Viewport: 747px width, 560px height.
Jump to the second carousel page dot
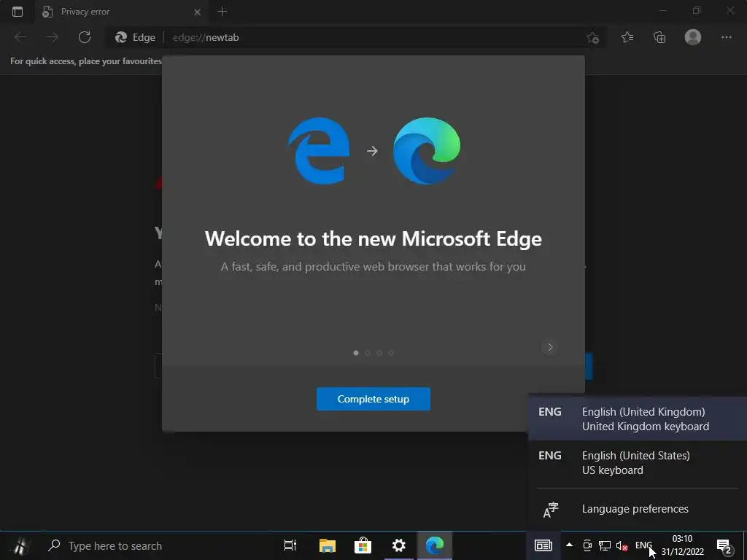pyautogui.click(x=368, y=353)
